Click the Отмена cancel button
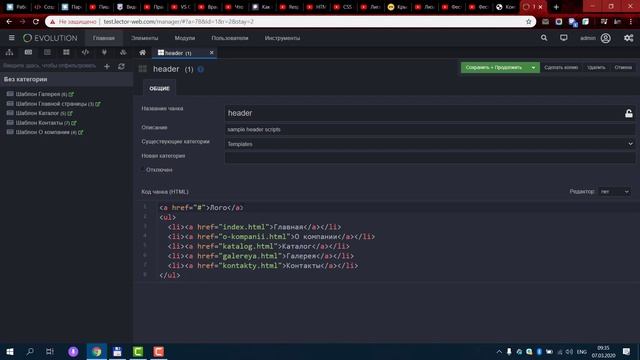Image resolution: width=640 pixels, height=360 pixels. pyautogui.click(x=623, y=67)
